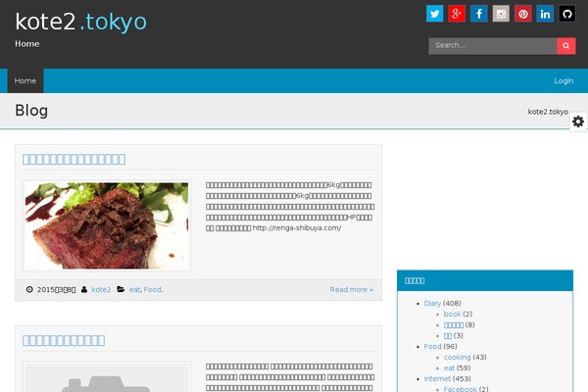Open the second blog post title
Image resolution: width=588 pixels, height=392 pixels.
[x=64, y=340]
